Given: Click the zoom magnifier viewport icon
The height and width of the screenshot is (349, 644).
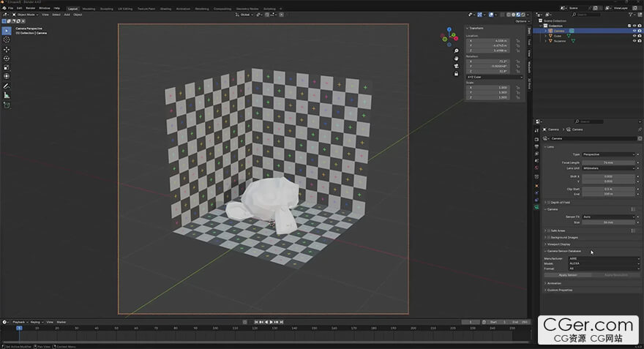Looking at the screenshot, I should pos(456,52).
